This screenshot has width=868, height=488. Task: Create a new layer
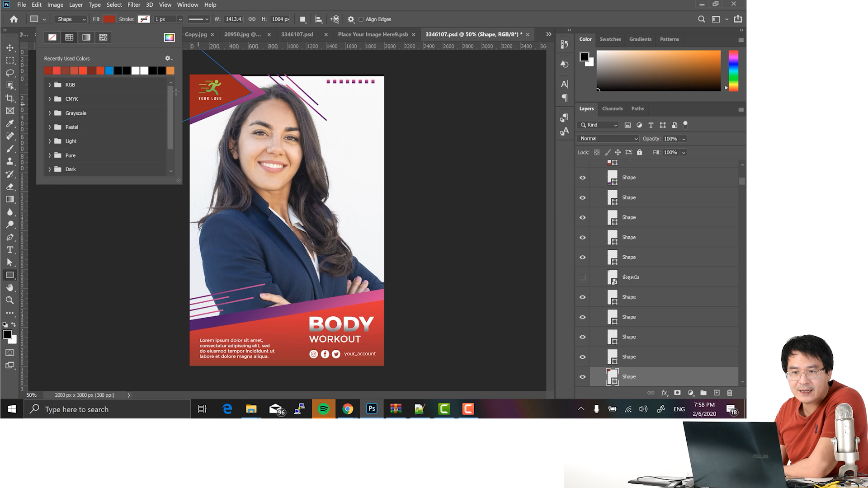pos(717,393)
